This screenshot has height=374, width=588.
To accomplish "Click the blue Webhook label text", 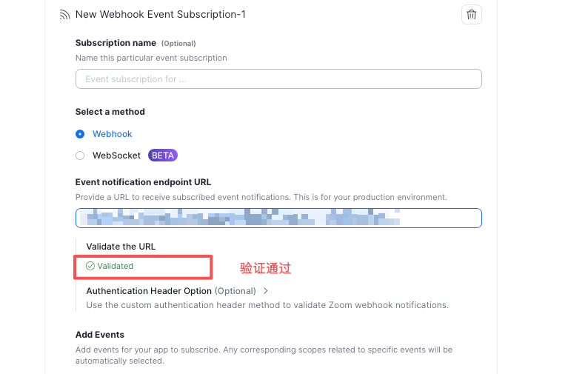I will click(x=113, y=134).
